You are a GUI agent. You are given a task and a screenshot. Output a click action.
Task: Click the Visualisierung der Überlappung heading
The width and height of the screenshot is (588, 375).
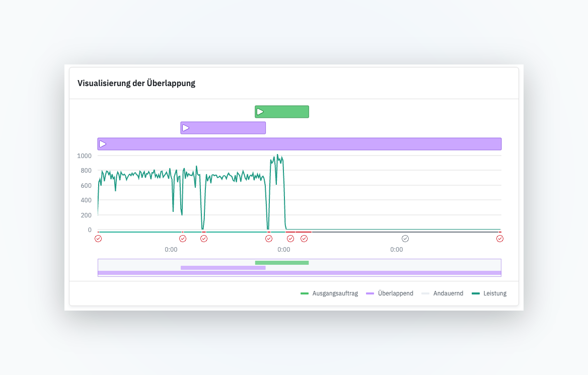136,83
